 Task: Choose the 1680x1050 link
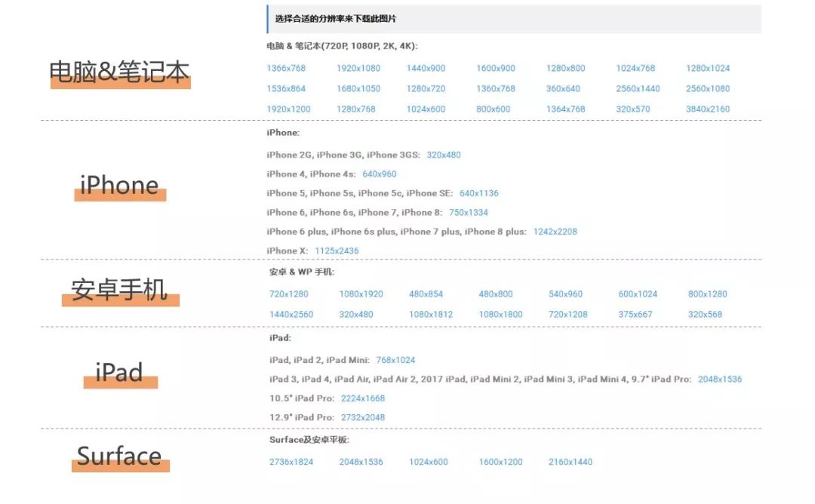click(358, 88)
